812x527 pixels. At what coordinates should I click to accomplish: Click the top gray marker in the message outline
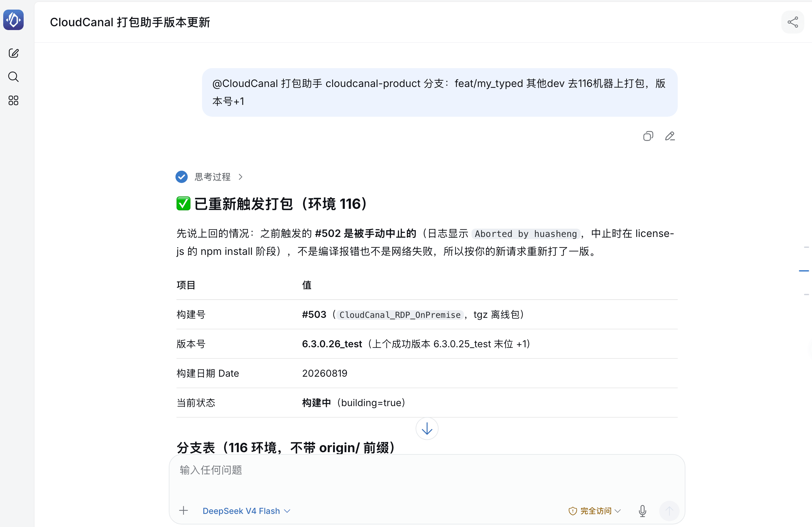[x=806, y=247]
